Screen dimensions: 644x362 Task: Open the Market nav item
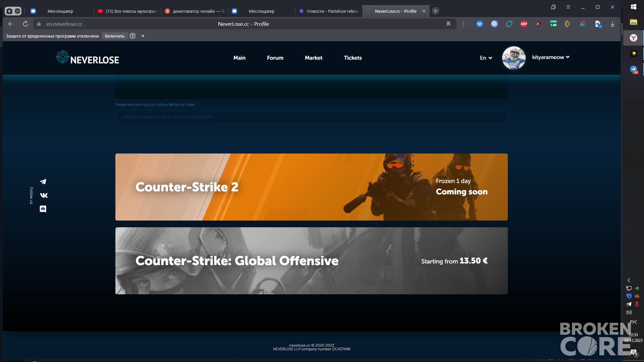(x=314, y=58)
